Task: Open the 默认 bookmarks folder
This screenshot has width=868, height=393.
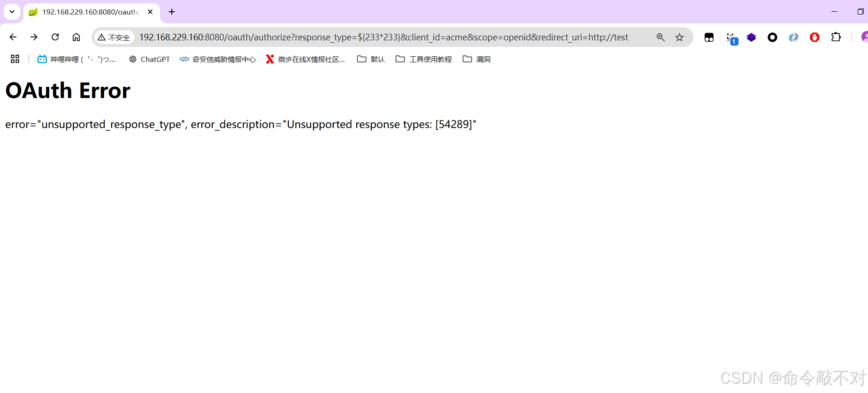Action: (x=371, y=59)
